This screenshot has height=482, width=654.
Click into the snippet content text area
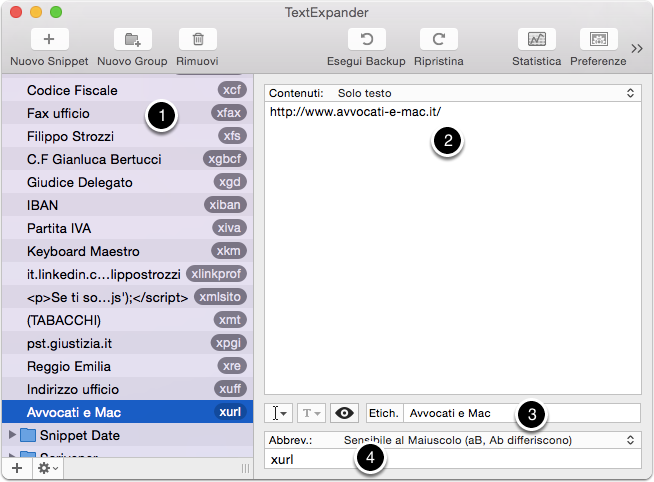[x=453, y=248]
